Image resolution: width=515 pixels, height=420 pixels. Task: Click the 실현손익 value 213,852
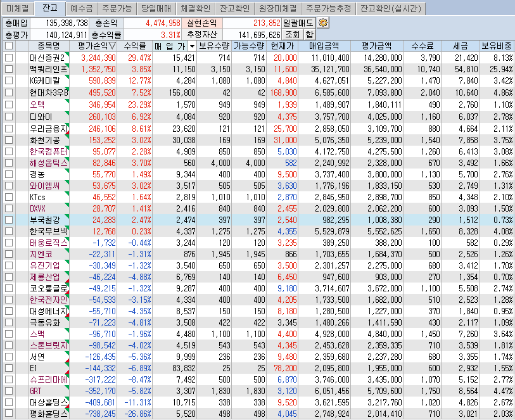[267, 23]
